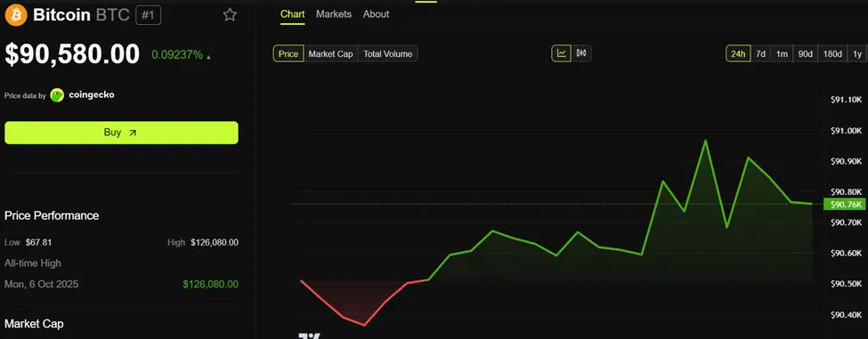Click the $91.10K axis label
This screenshot has width=868, height=339.
tap(847, 100)
